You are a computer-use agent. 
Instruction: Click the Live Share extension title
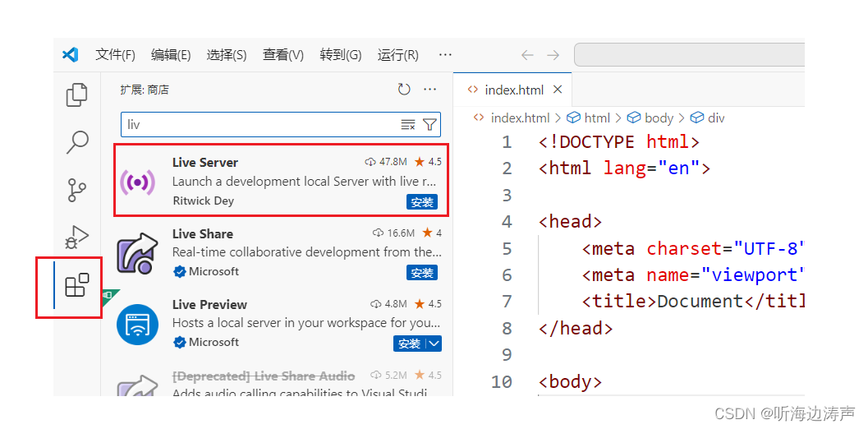point(203,233)
